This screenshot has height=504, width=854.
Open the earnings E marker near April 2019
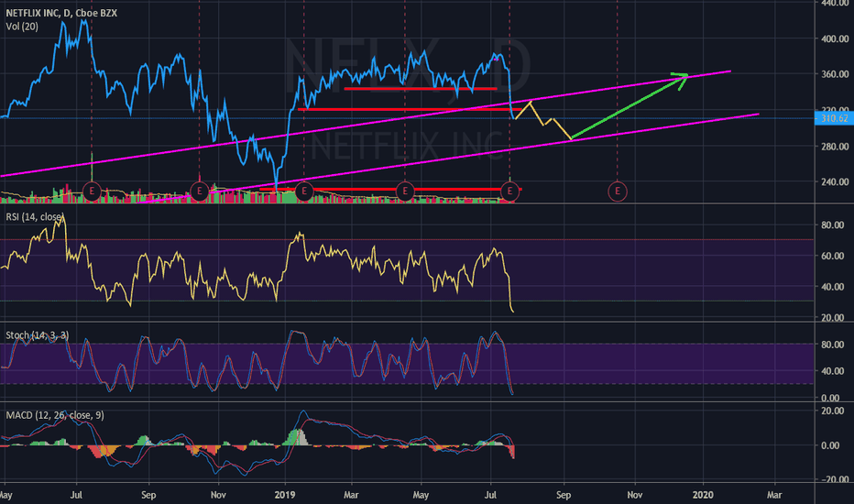tap(405, 192)
